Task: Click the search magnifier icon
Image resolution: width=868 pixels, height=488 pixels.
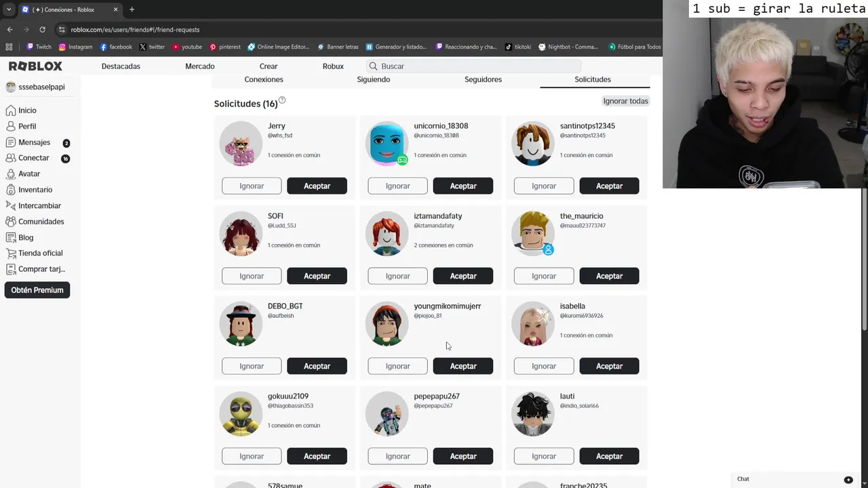Action: (x=373, y=66)
